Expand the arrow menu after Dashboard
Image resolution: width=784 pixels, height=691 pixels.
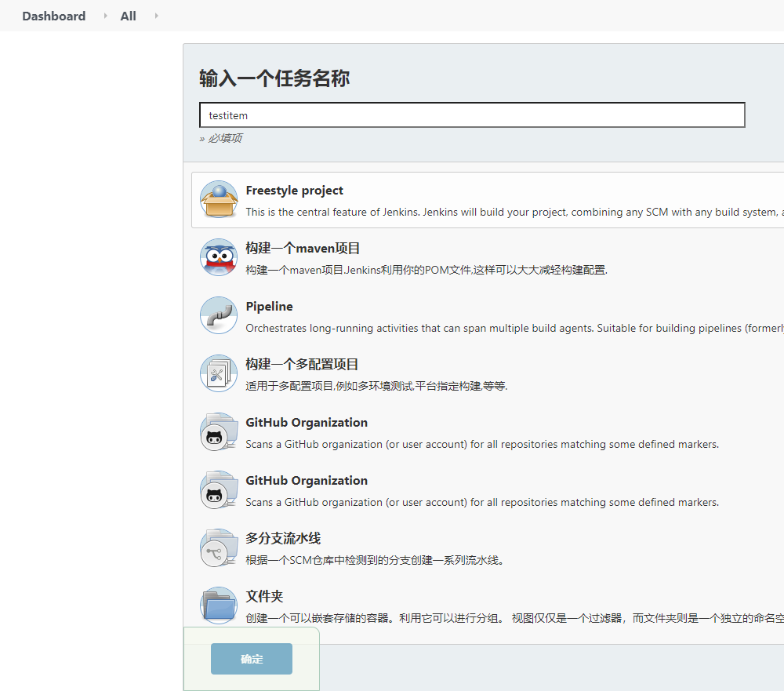[105, 16]
